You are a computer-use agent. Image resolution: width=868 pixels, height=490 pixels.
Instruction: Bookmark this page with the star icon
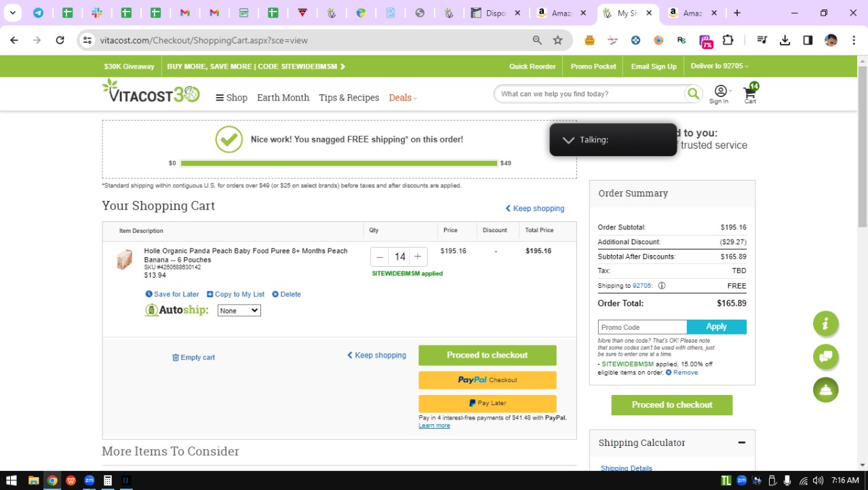click(557, 40)
